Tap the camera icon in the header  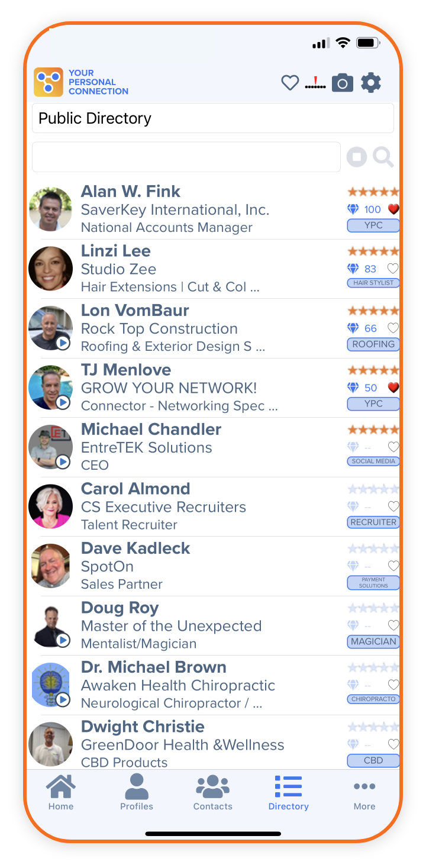(342, 83)
